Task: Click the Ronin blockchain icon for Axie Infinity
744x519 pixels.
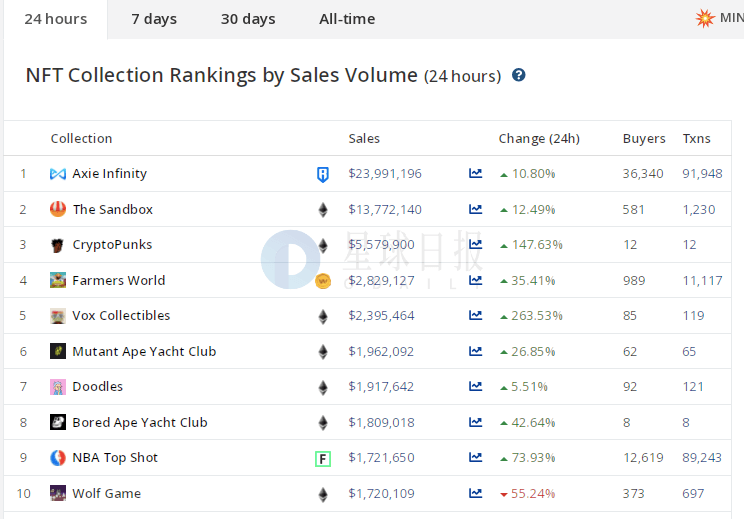Action: point(323,174)
